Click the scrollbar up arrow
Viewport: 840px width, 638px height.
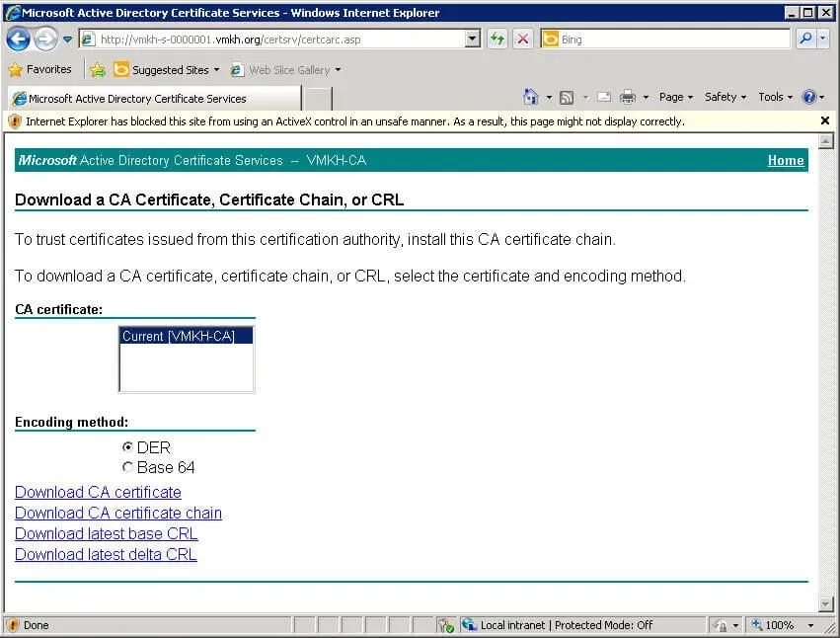pyautogui.click(x=825, y=141)
